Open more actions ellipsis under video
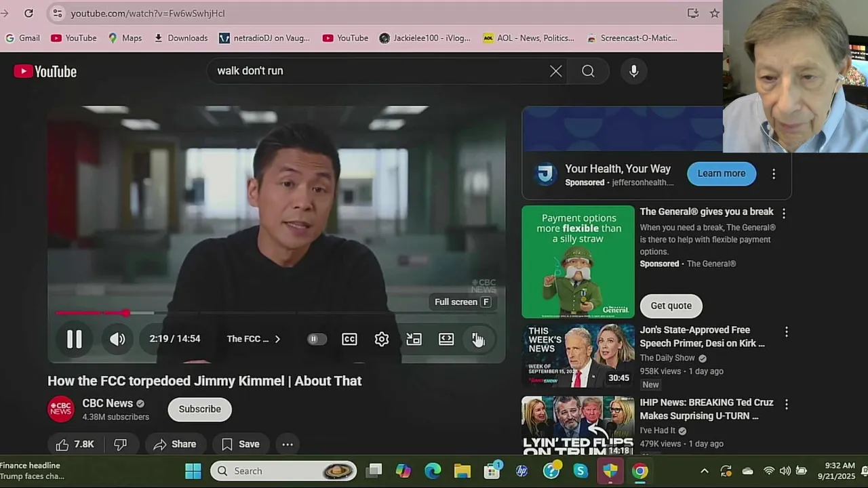Viewport: 868px width, 488px height. (288, 445)
